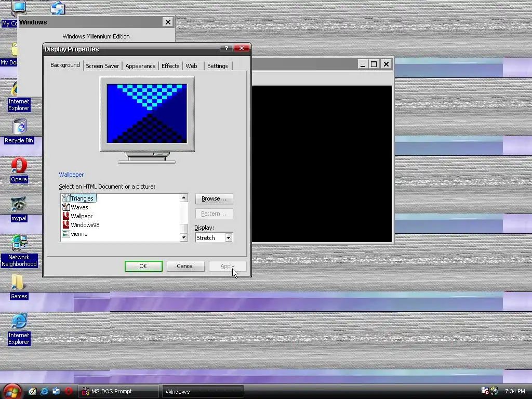The width and height of the screenshot is (532, 399).
Task: Switch to the Screen Saver tab
Action: click(102, 66)
